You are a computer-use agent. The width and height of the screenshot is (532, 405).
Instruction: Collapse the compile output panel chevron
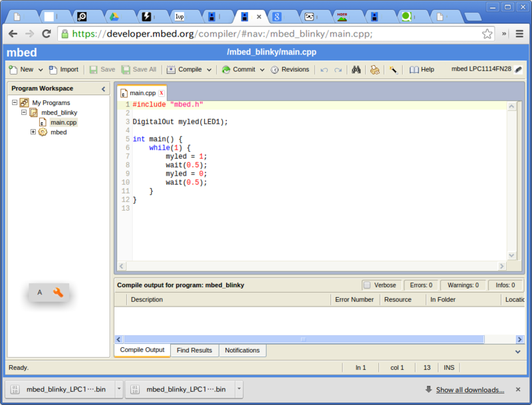pyautogui.click(x=518, y=352)
